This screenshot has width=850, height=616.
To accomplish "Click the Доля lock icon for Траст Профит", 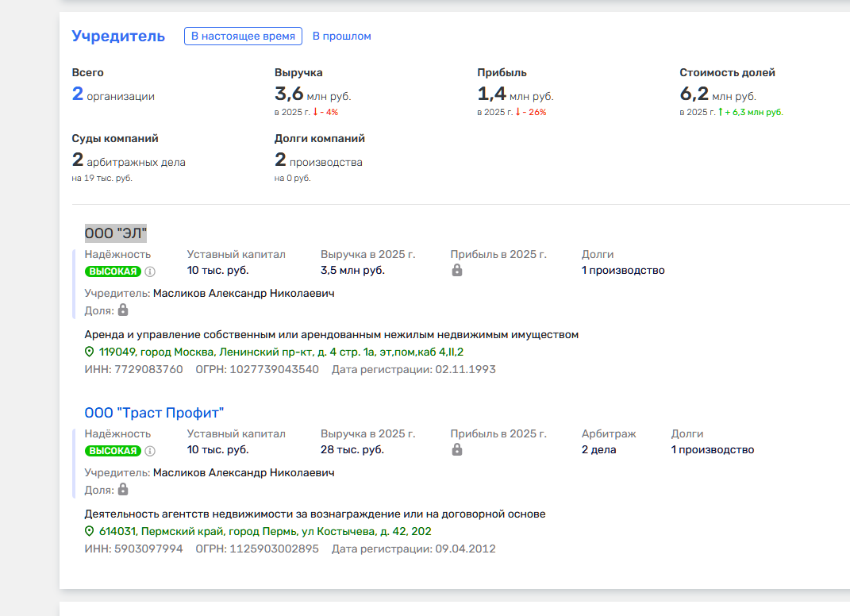I will click(123, 489).
